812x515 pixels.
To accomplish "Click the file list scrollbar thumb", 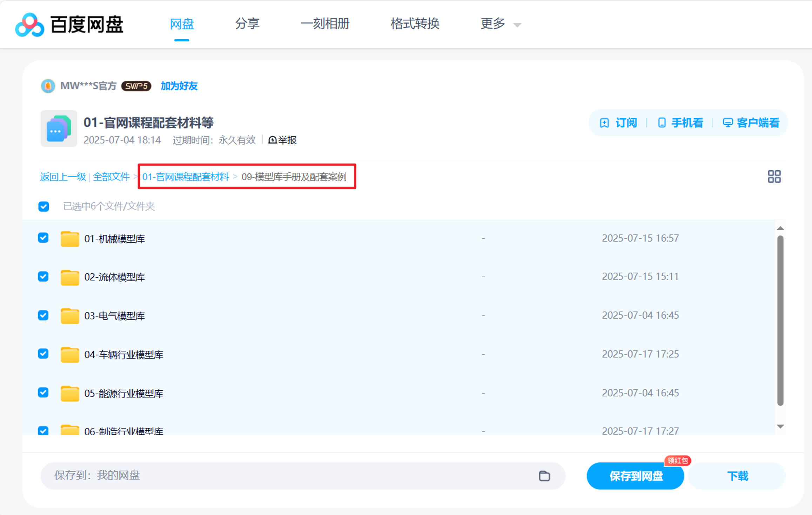I will tap(780, 320).
